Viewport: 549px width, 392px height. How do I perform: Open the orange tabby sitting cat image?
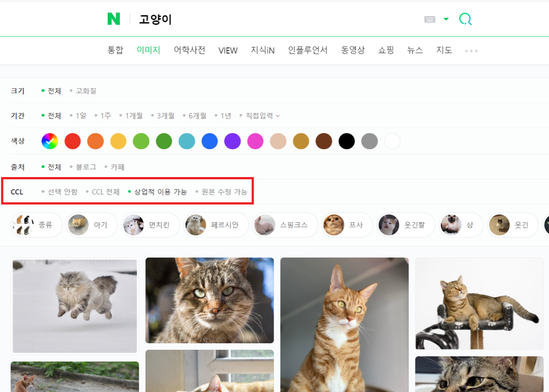[x=345, y=325]
